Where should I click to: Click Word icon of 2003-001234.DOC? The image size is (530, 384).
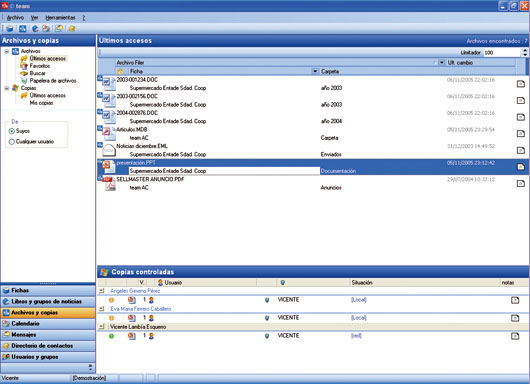(108, 83)
